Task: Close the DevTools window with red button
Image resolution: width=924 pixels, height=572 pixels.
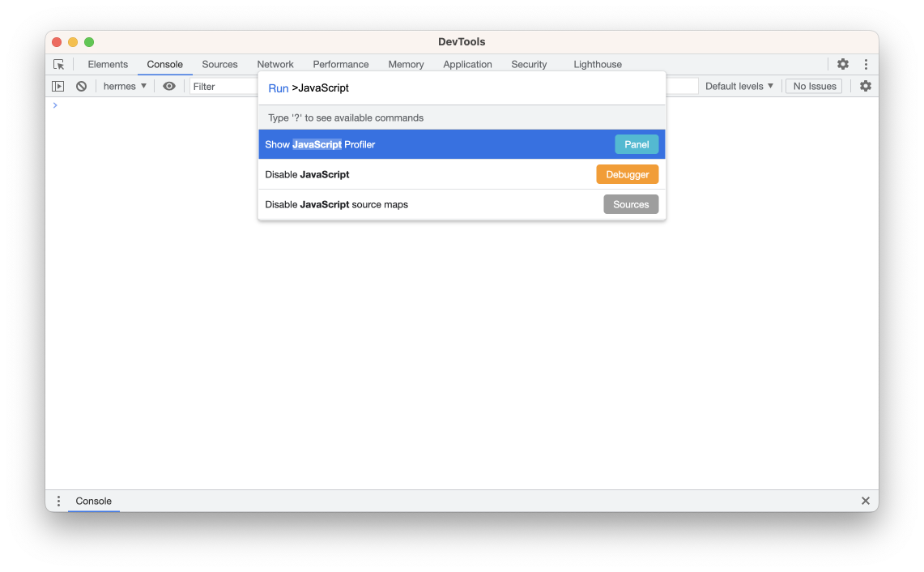Action: click(x=57, y=42)
